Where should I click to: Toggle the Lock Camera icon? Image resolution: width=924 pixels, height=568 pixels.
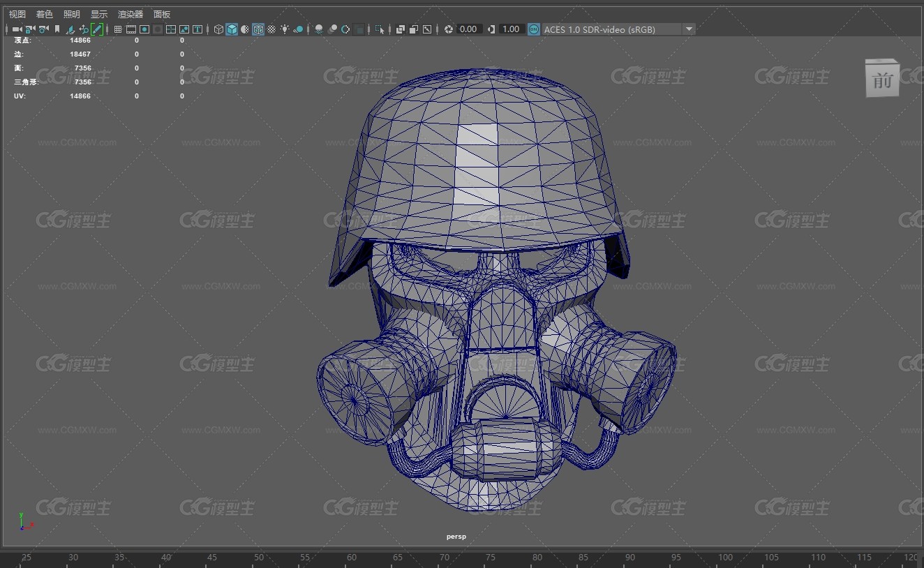[30, 29]
